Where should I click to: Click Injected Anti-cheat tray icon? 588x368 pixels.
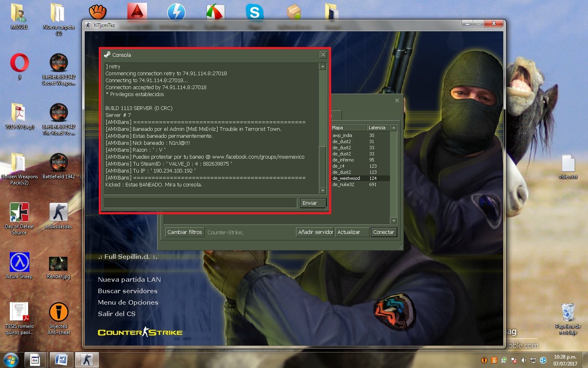[484, 360]
